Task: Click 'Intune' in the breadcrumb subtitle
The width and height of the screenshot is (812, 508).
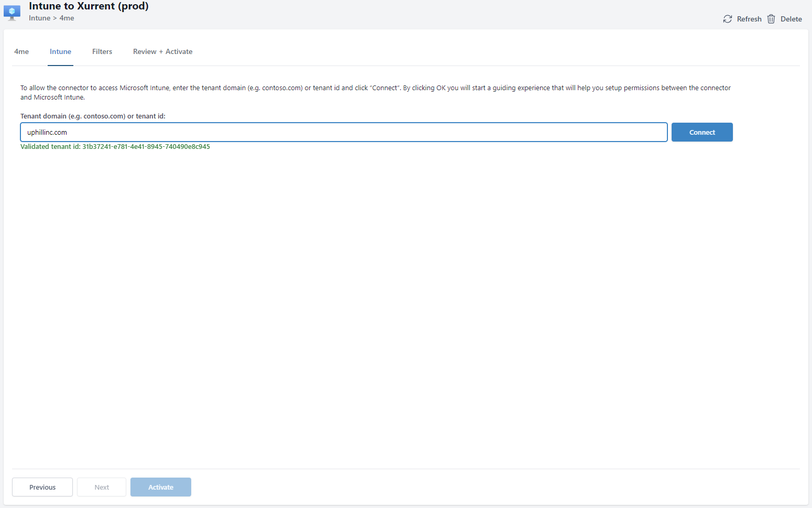Action: 39,18
